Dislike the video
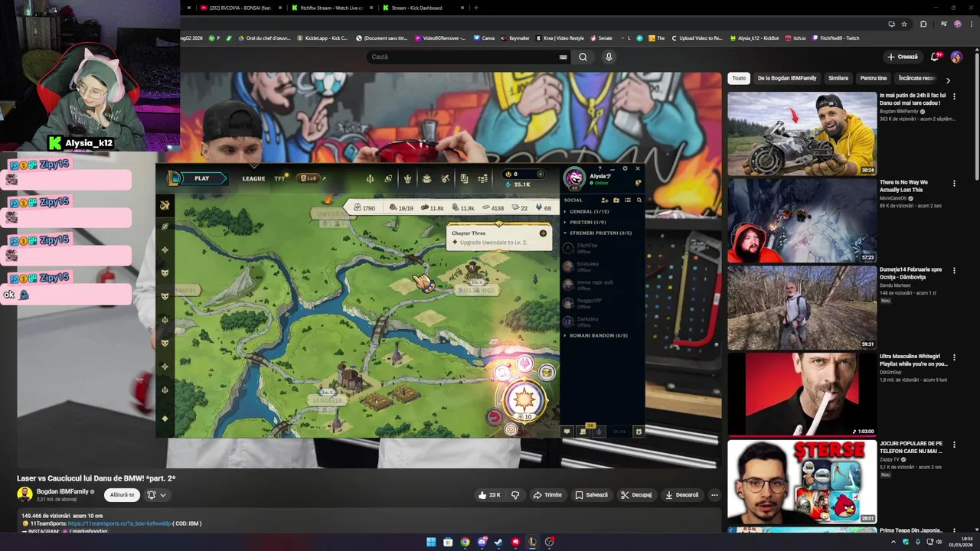Viewport: 980px width, 551px height. pyautogui.click(x=515, y=495)
